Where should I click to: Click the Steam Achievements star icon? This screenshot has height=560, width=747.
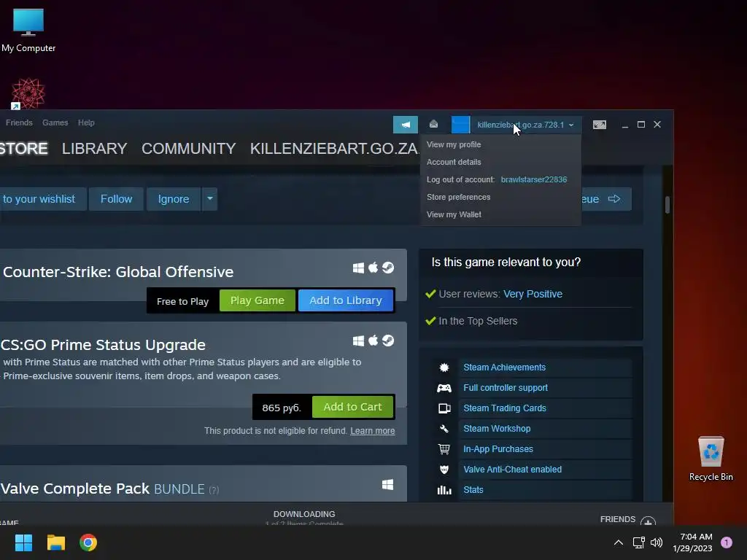444,367
